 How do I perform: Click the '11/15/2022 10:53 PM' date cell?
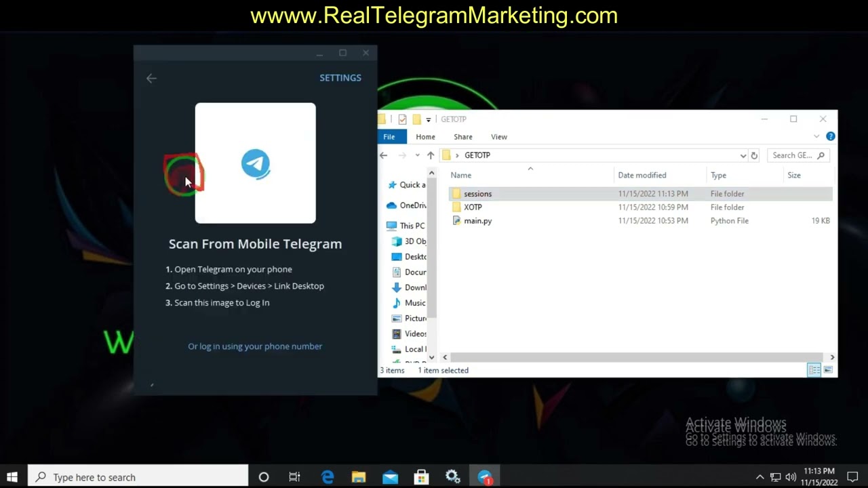(653, 221)
